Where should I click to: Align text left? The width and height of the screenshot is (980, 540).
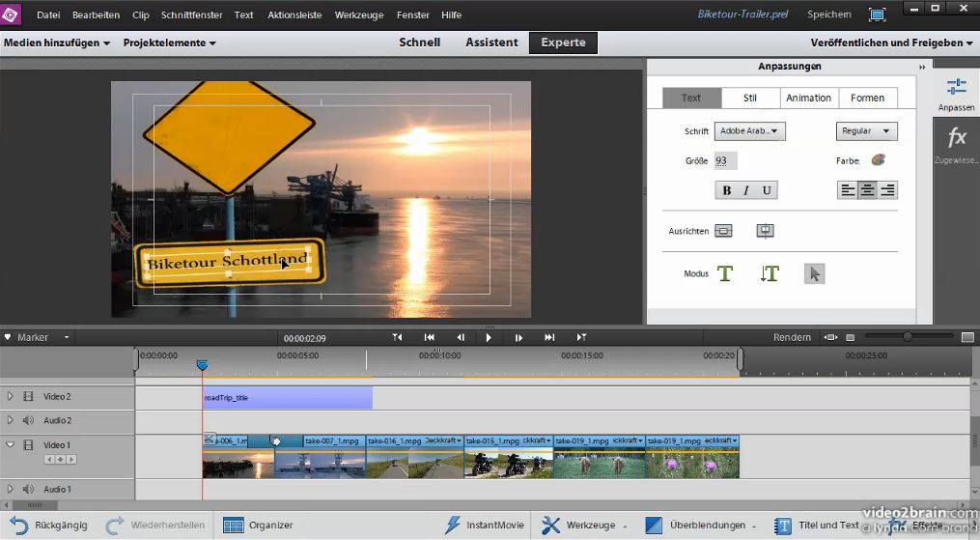coord(848,190)
